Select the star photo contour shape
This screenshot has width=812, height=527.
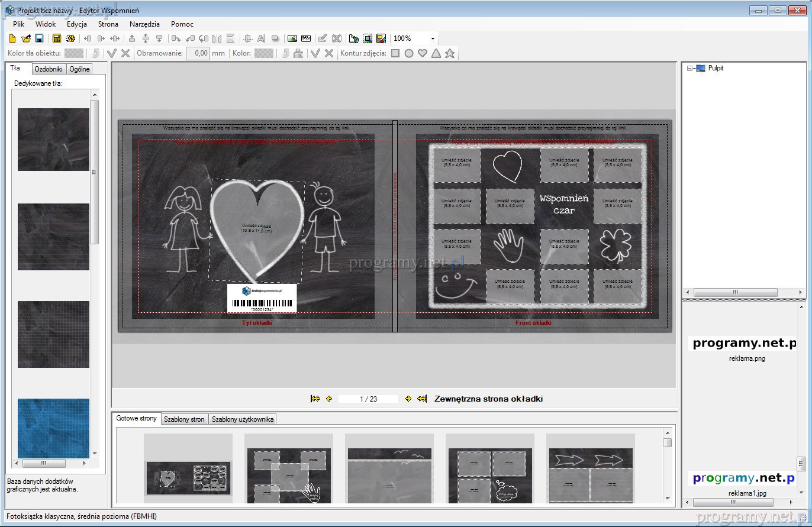pyautogui.click(x=450, y=53)
